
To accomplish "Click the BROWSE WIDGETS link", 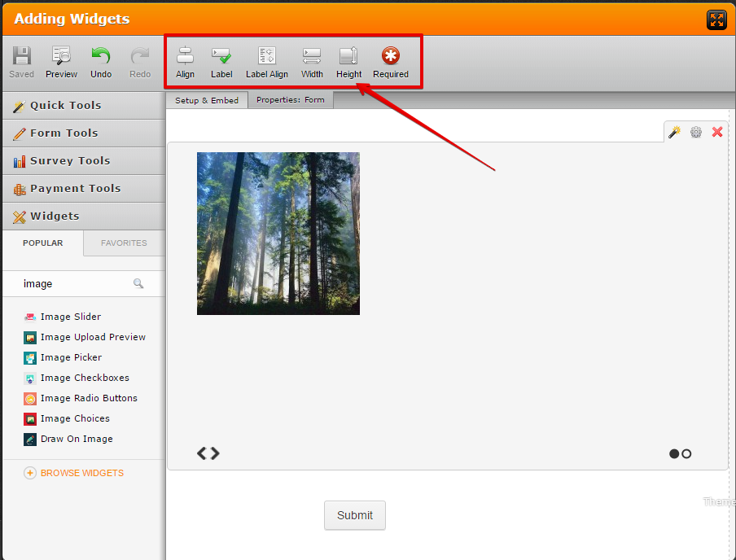I will [x=74, y=473].
